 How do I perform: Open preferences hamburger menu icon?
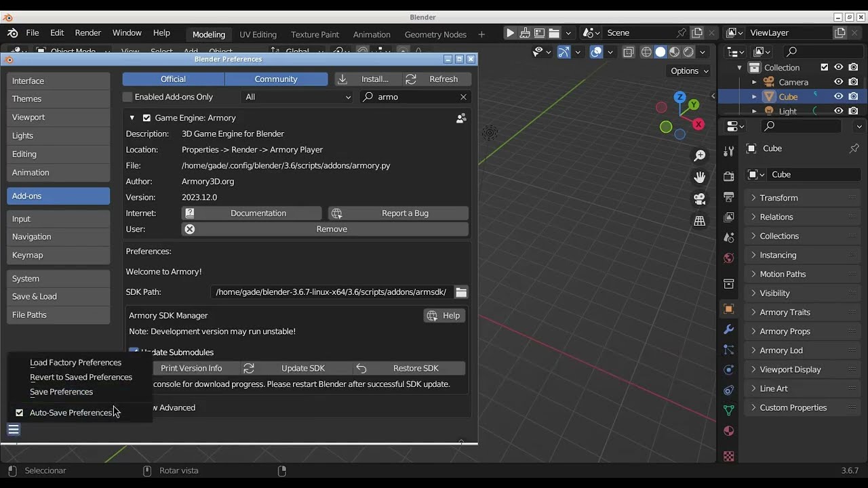coord(14,429)
